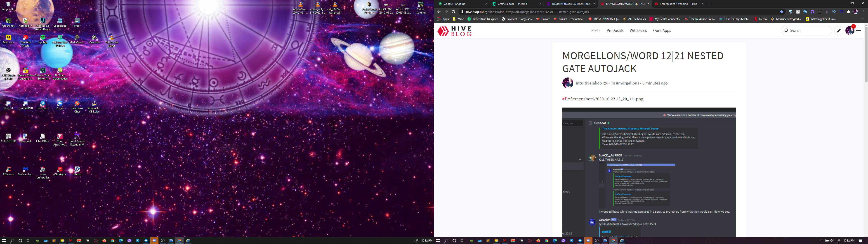868x244 pixels.
Task: Click the Hive Blog logo
Action: point(454,31)
